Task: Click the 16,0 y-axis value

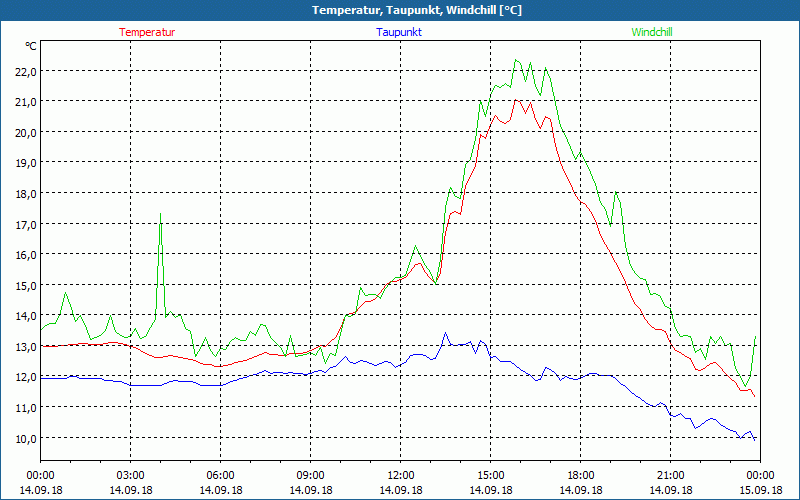Action: (27, 255)
